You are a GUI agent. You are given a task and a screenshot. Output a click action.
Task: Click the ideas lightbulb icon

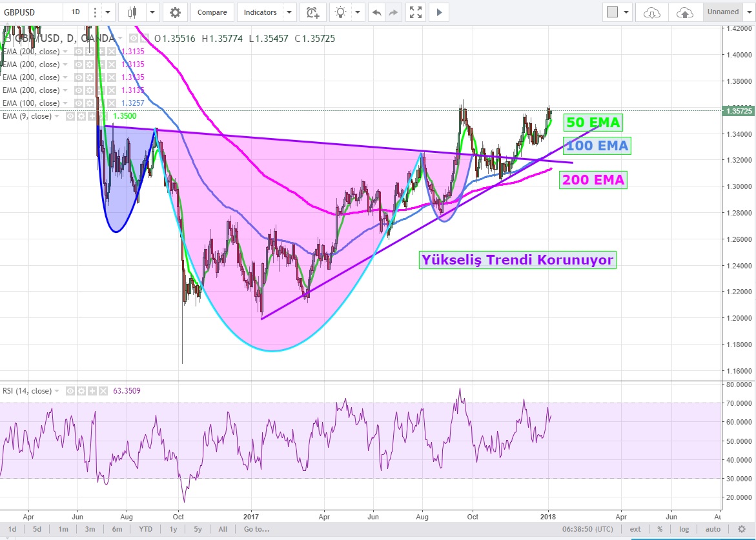pos(340,12)
